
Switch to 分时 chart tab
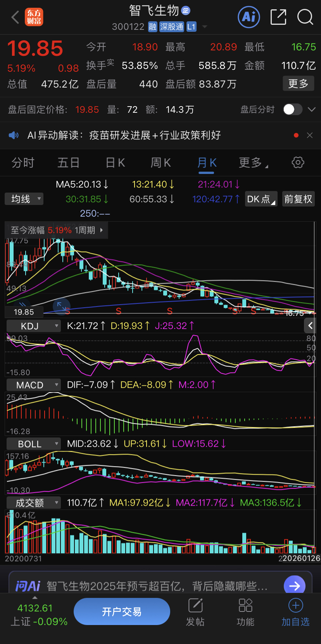point(23,163)
